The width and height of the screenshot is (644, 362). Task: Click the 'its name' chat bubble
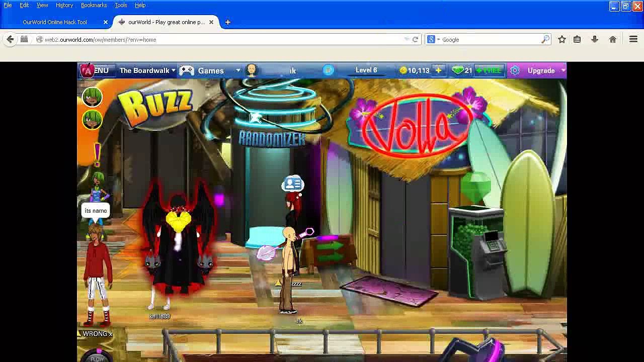(96, 211)
